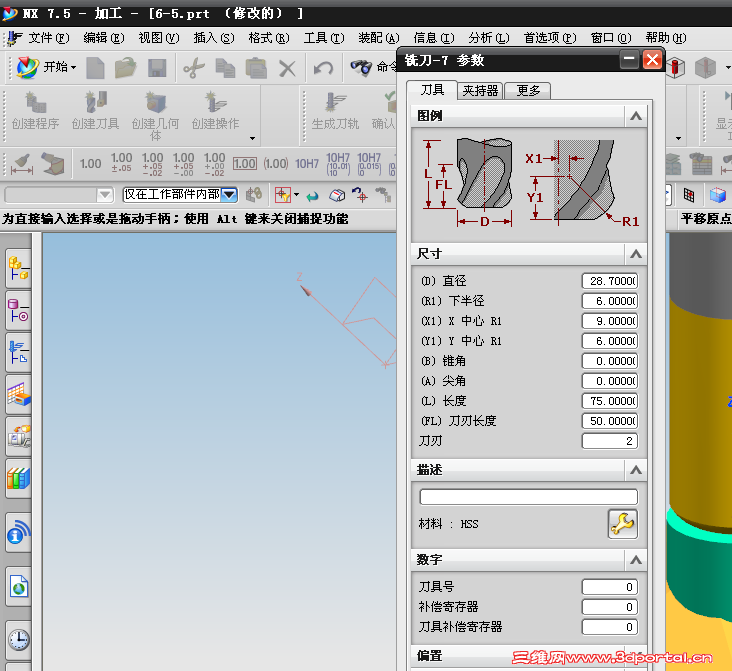Open the library books sidebar icon
This screenshot has width=732, height=671.
click(x=19, y=479)
